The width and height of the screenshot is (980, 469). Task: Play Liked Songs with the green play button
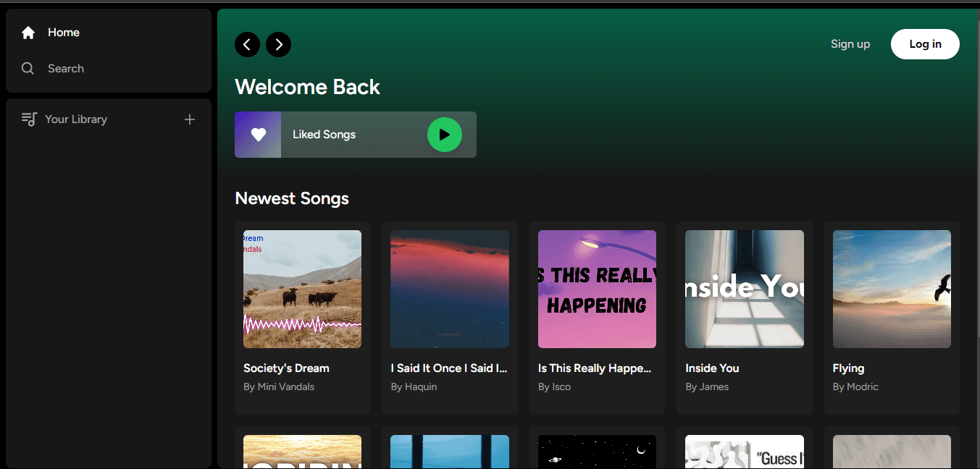pyautogui.click(x=445, y=135)
